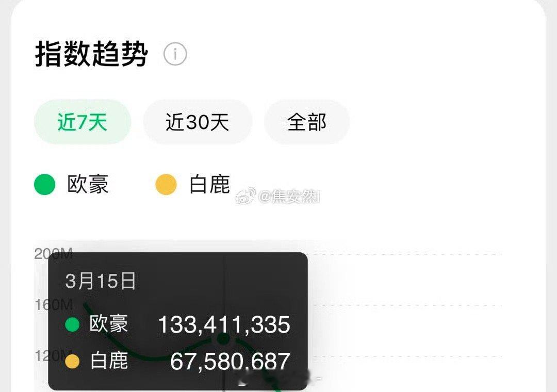Show the 全部 time range
The height and width of the screenshot is (392, 557).
coord(307,122)
